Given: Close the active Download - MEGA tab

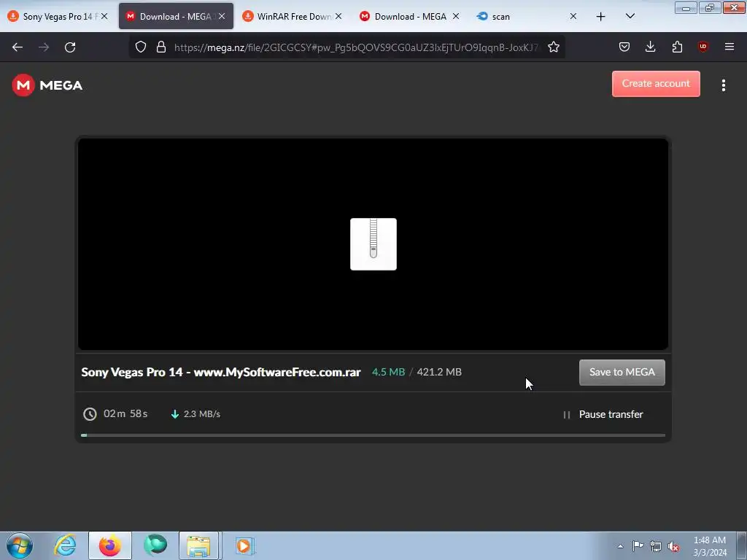Looking at the screenshot, I should tap(222, 16).
